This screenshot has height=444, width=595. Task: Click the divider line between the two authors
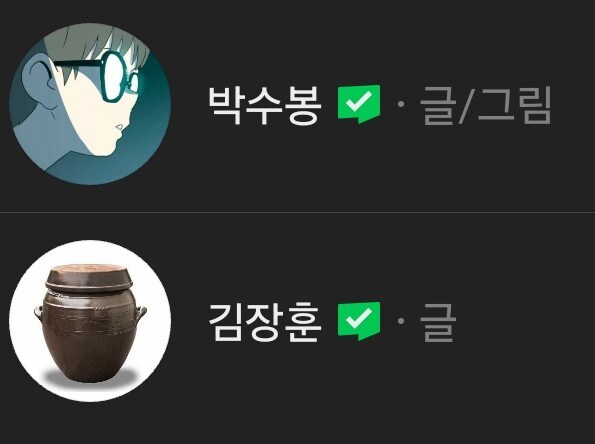(x=298, y=213)
